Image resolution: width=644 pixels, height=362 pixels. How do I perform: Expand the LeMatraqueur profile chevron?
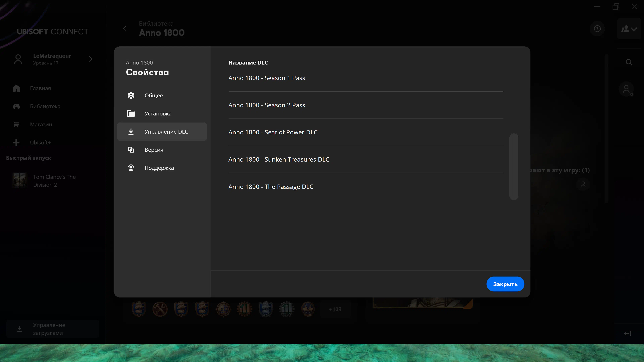coord(91,59)
